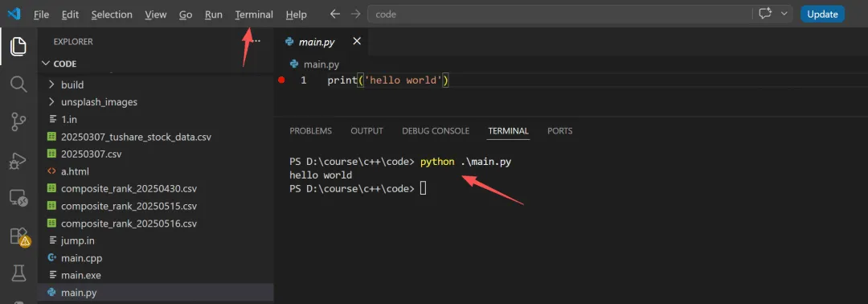The image size is (868, 304).
Task: Open the Run and Debug view
Action: point(18,160)
